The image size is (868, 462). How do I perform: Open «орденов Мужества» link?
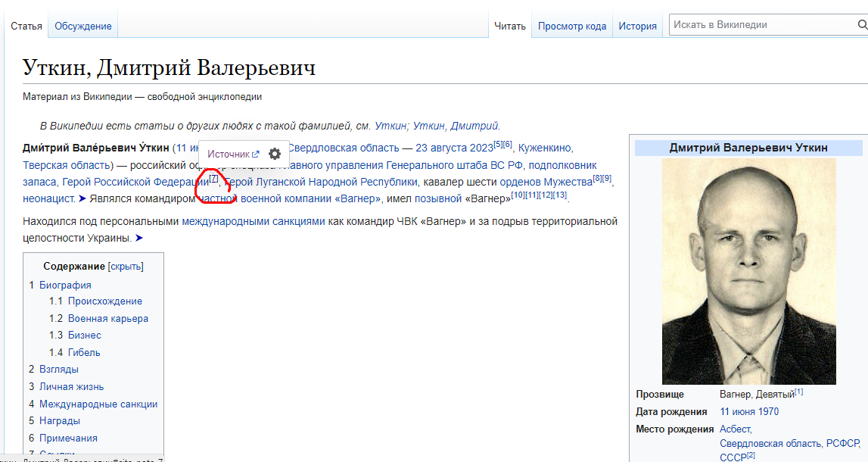(x=546, y=182)
